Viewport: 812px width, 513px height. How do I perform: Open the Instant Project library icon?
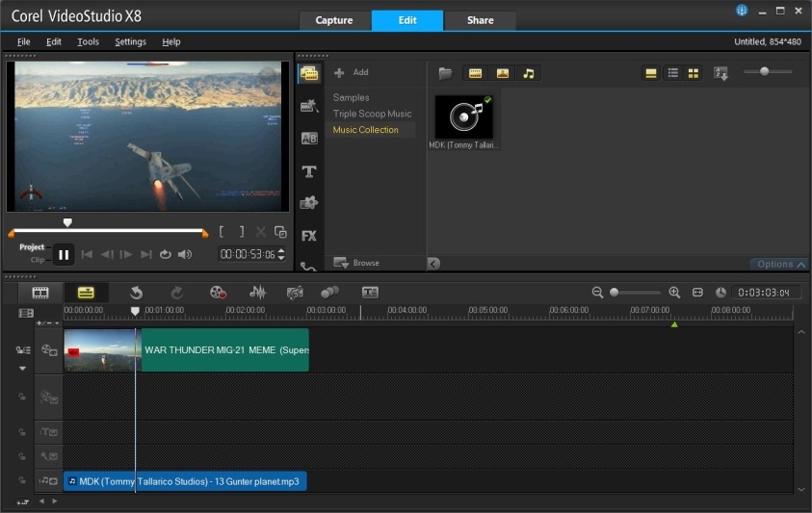point(309,106)
